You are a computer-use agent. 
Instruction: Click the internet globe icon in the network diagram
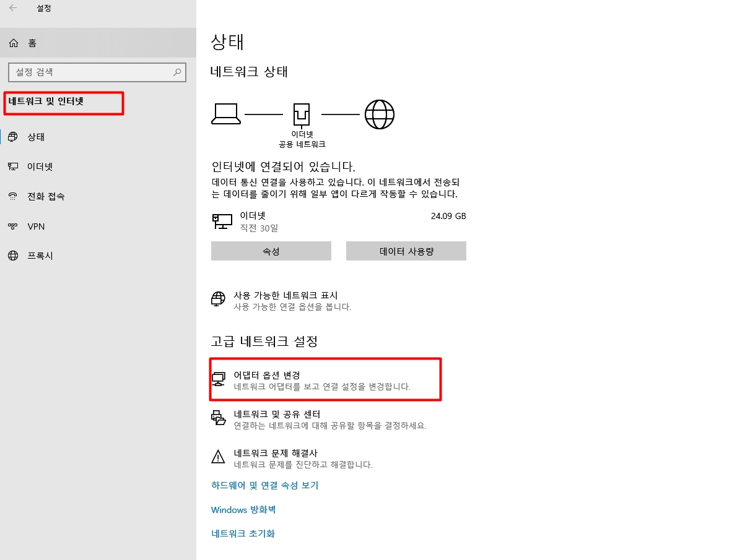(x=380, y=114)
